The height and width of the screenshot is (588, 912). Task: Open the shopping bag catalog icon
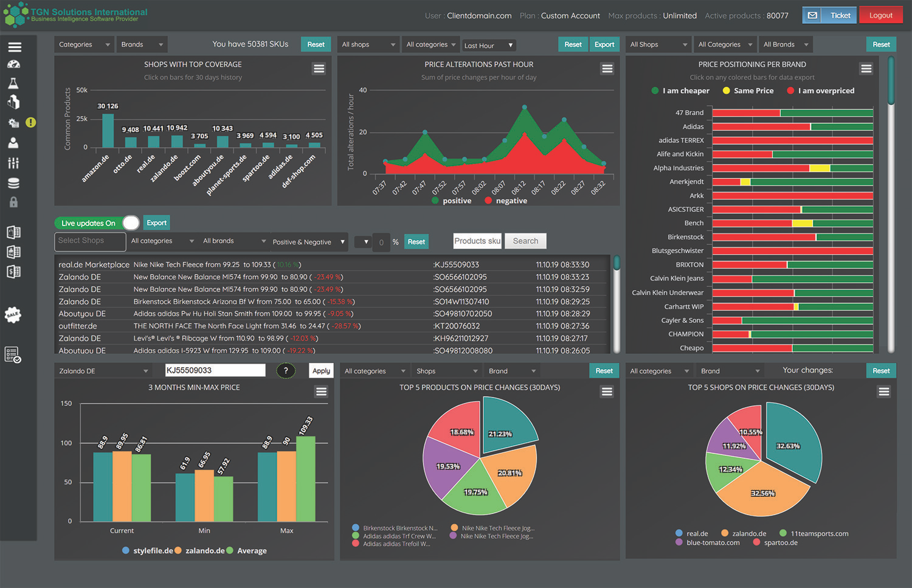point(13,232)
